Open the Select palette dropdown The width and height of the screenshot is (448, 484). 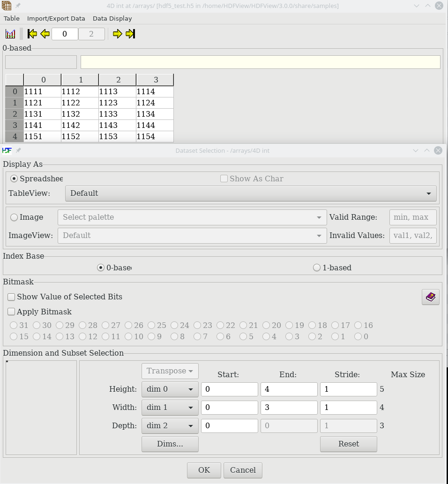tap(192, 217)
